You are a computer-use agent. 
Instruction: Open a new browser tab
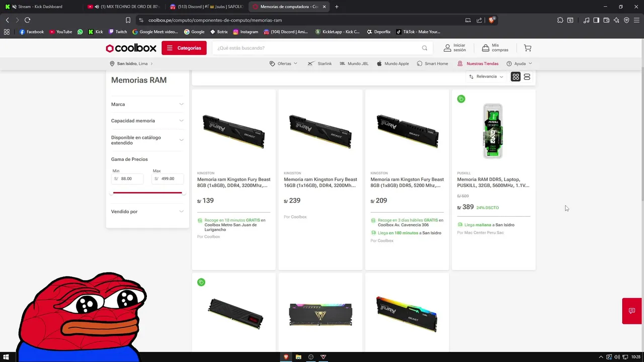coord(337,7)
